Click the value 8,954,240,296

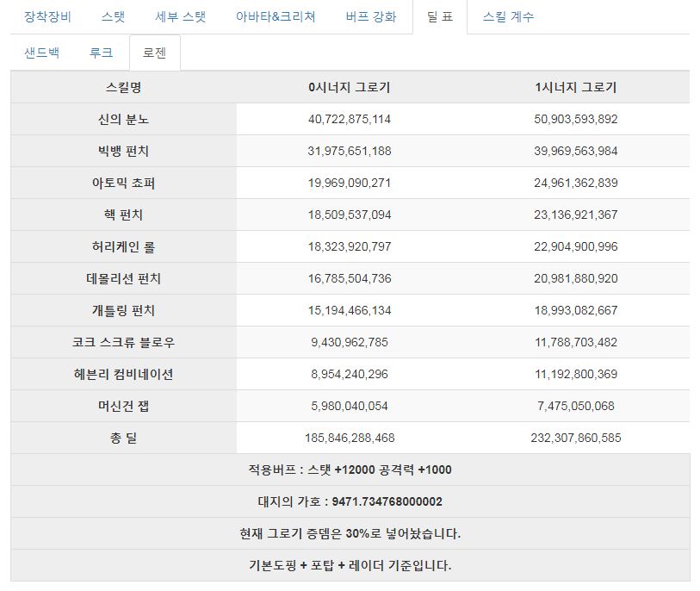pyautogui.click(x=350, y=375)
